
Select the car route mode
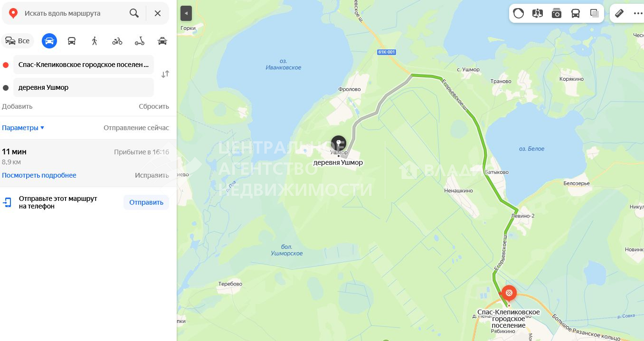tap(49, 41)
